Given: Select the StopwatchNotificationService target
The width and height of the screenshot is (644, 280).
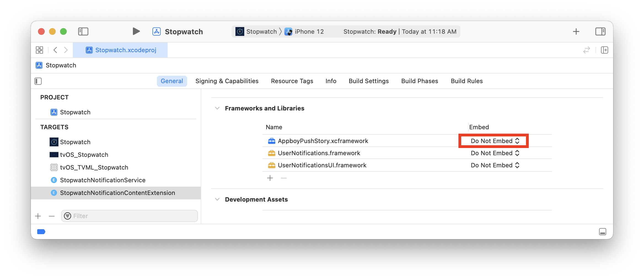Looking at the screenshot, I should (x=103, y=180).
